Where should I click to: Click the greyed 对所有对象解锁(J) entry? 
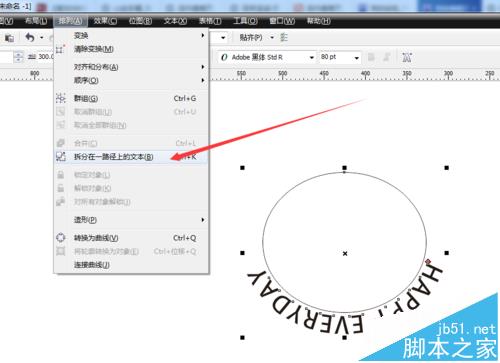pos(131,202)
